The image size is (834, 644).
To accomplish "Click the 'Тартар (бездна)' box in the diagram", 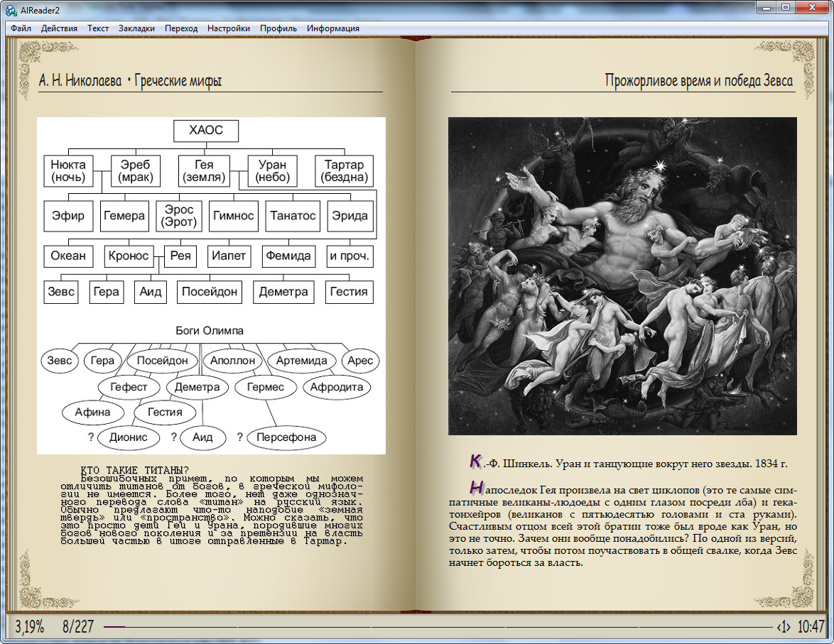I will pos(344,170).
